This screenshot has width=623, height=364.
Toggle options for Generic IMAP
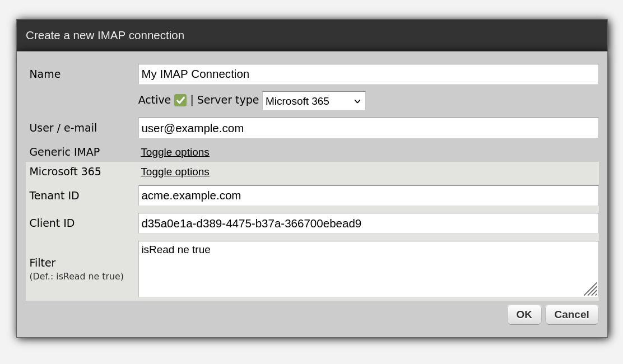(175, 152)
